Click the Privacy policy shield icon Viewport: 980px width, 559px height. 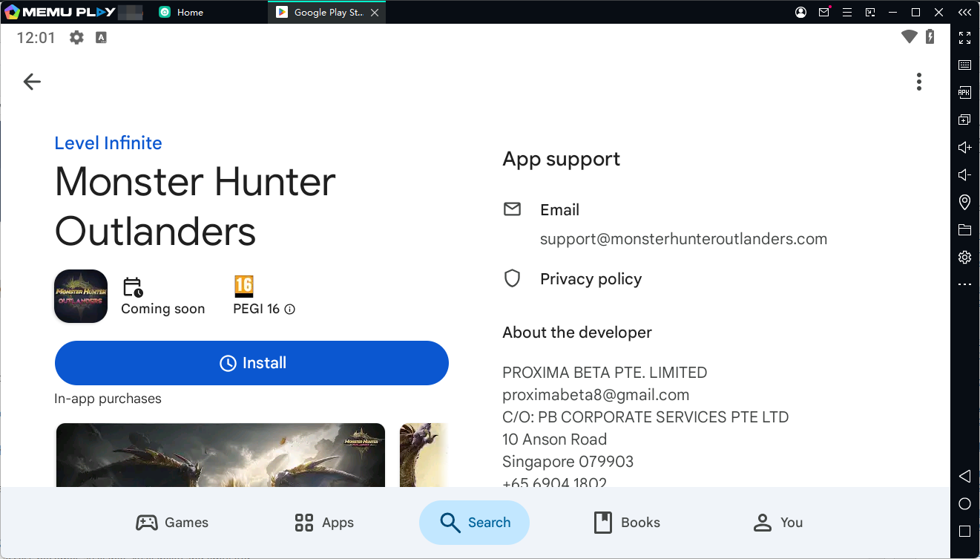(512, 278)
